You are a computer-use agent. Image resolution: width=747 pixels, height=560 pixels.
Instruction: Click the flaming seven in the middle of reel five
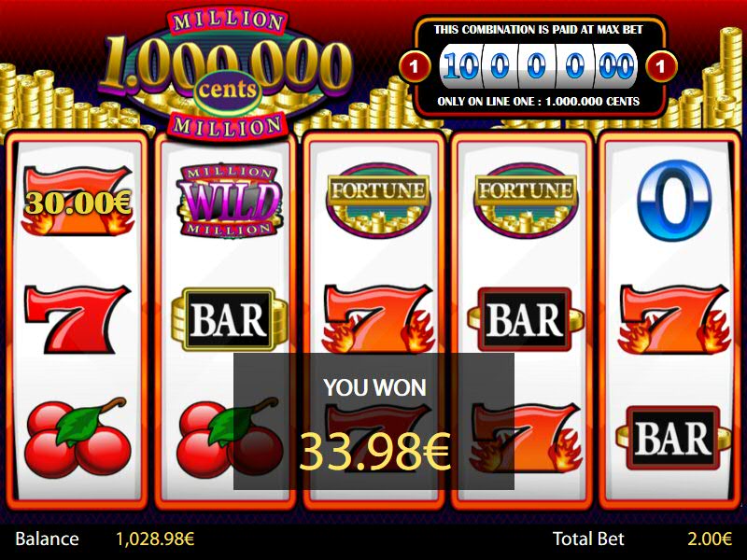click(x=674, y=319)
